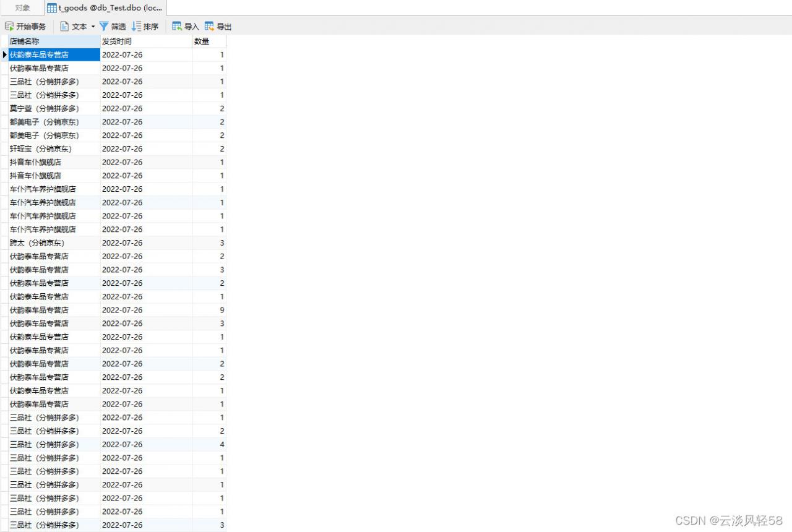
Task: Click the 导出 export icon
Action: tap(209, 27)
